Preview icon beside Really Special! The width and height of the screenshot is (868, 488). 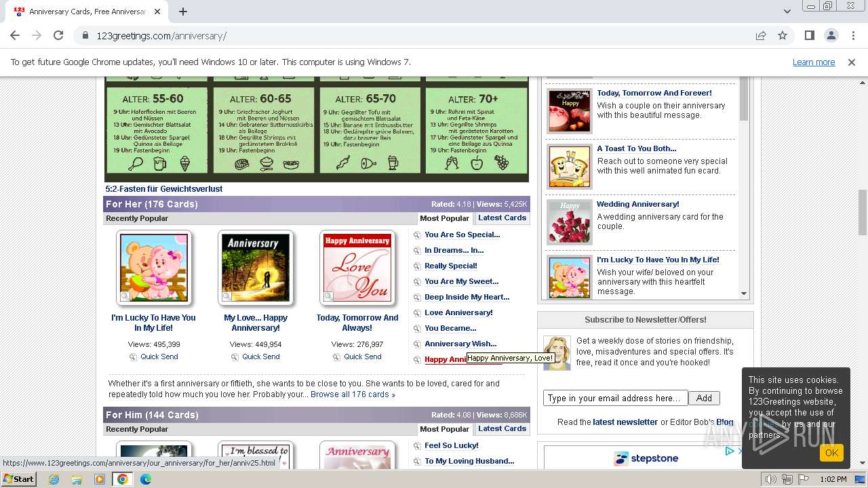(x=417, y=266)
